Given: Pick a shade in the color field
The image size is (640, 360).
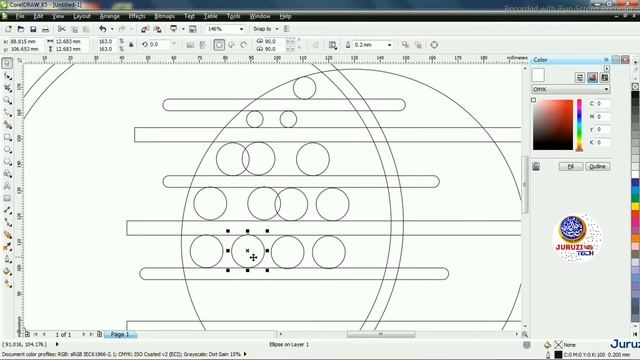Looking at the screenshot, I should (x=553, y=125).
